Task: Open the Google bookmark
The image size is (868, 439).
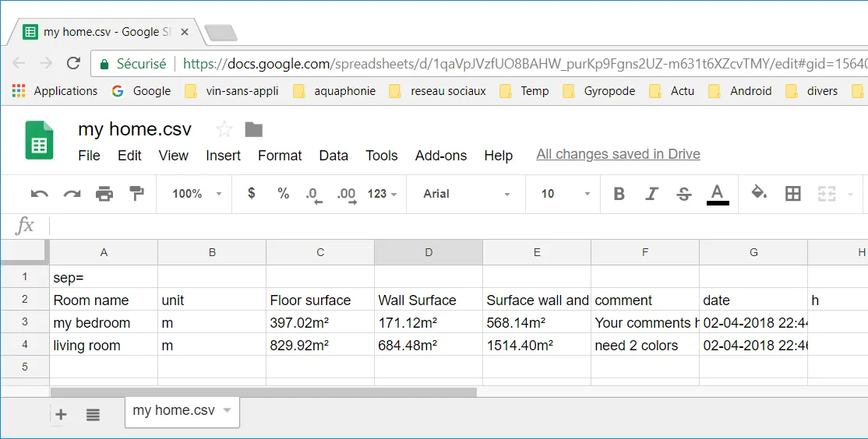Action: pyautogui.click(x=141, y=90)
